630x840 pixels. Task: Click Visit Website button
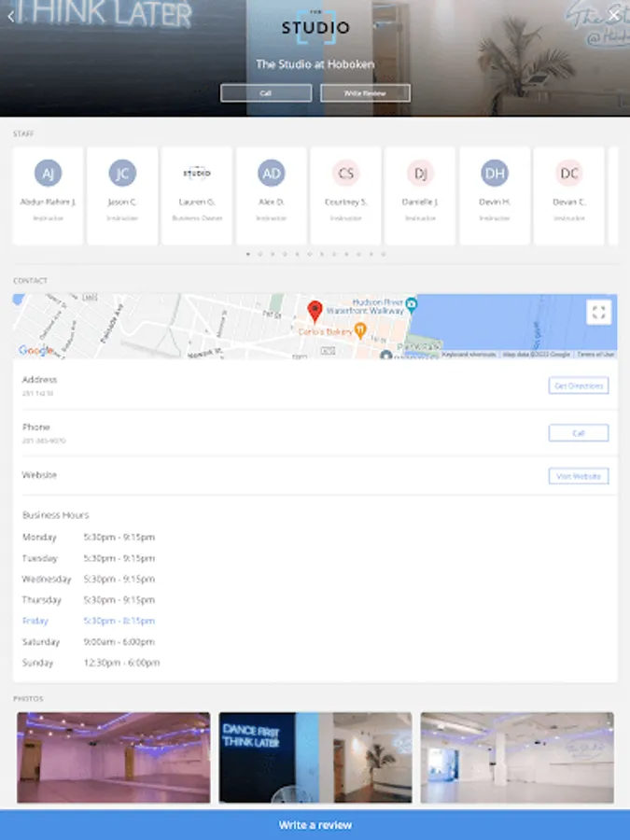[x=579, y=476]
